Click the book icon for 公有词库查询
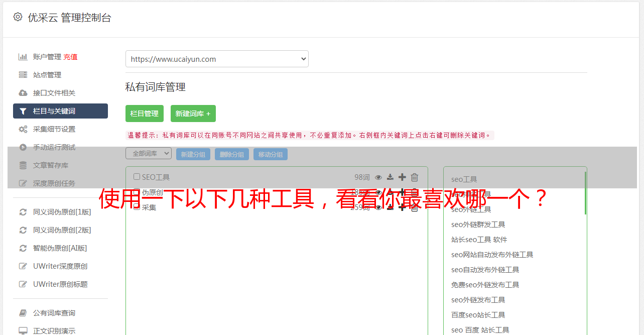Screen dimensions: 644x335 pyautogui.click(x=23, y=313)
